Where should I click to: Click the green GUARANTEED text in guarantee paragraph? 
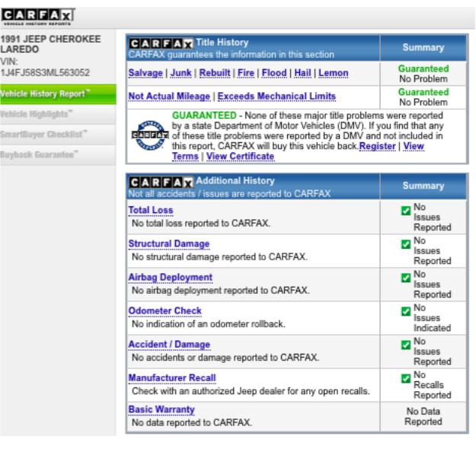click(x=204, y=116)
